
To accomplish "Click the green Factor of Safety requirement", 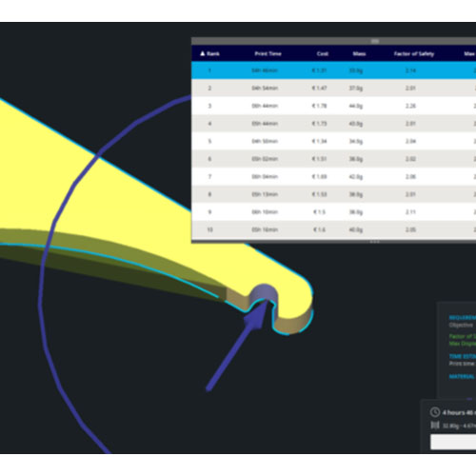I will point(463,336).
